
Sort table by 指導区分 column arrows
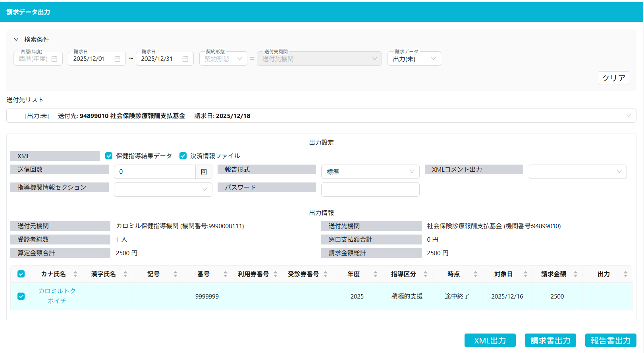coord(425,274)
